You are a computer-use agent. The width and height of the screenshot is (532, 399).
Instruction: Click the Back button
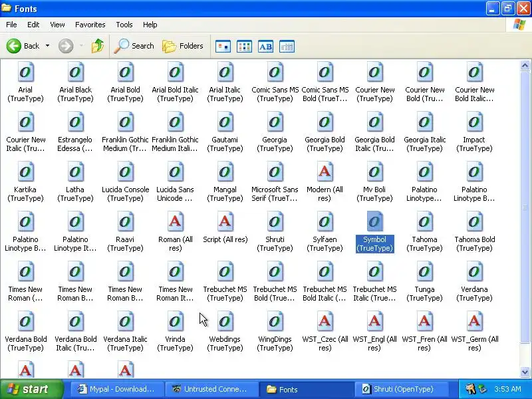23,46
